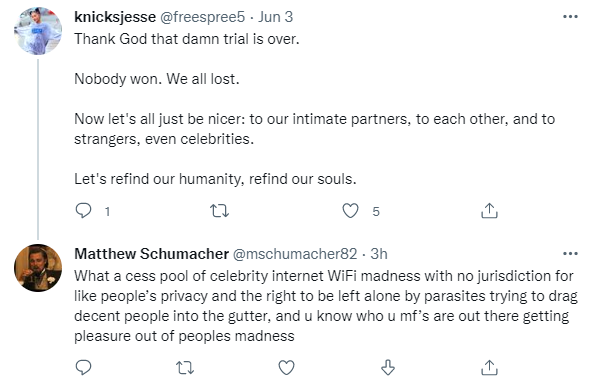Open tweet text 'Thank God that damn trial is over'
Viewport: 593px width, 385px height.
tap(186, 39)
